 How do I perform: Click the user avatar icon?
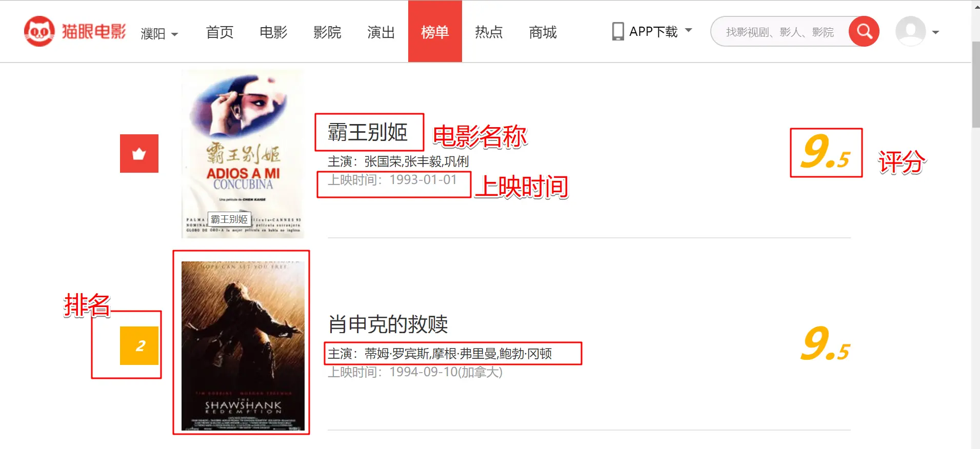[x=910, y=31]
